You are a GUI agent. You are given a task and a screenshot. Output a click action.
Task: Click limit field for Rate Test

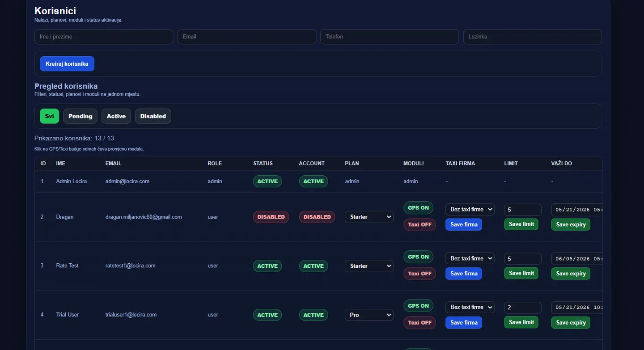point(523,258)
